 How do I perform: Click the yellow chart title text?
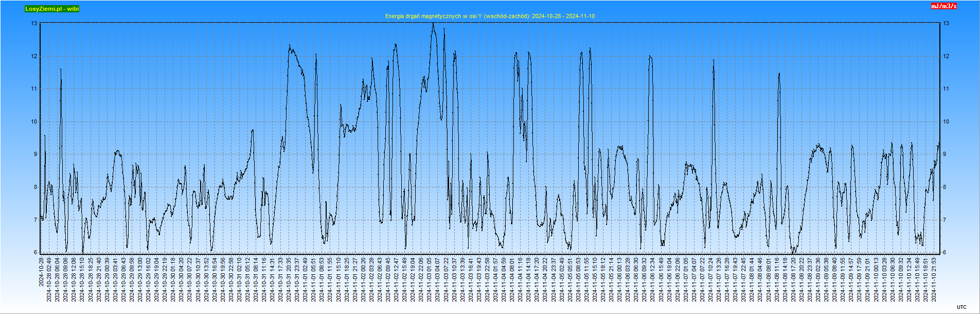[490, 16]
